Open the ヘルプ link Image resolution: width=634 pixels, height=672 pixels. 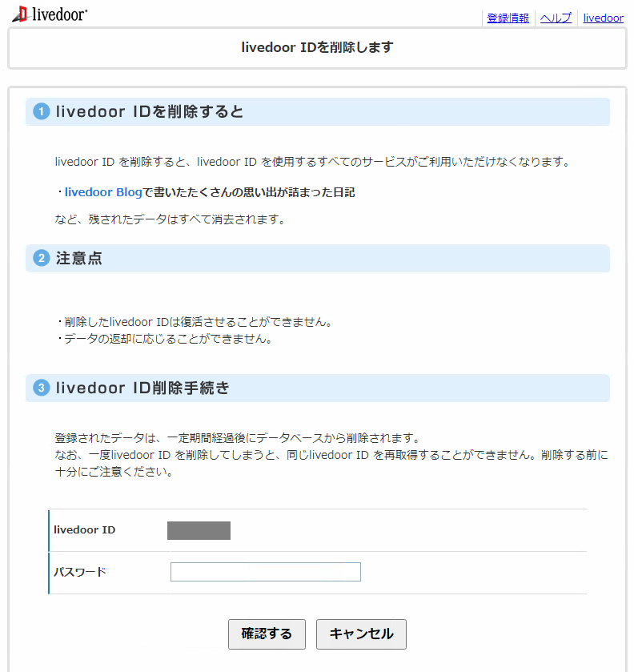556,18
